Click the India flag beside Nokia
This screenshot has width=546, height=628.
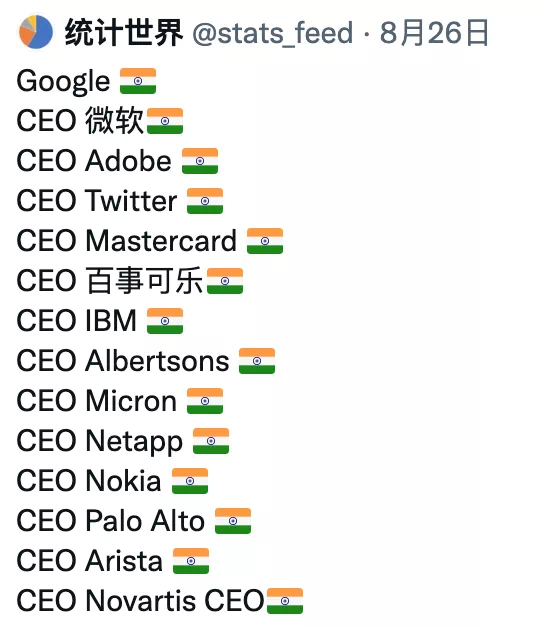(x=190, y=481)
